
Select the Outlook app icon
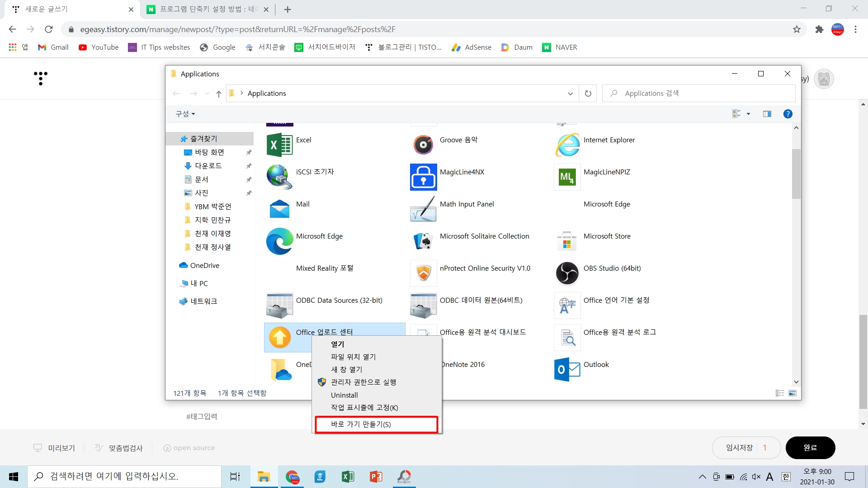point(567,370)
